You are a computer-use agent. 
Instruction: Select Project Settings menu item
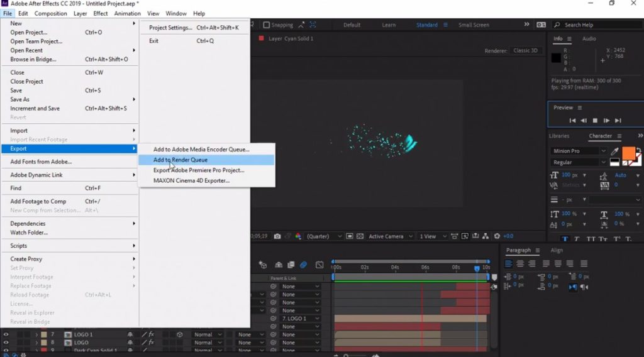194,28
